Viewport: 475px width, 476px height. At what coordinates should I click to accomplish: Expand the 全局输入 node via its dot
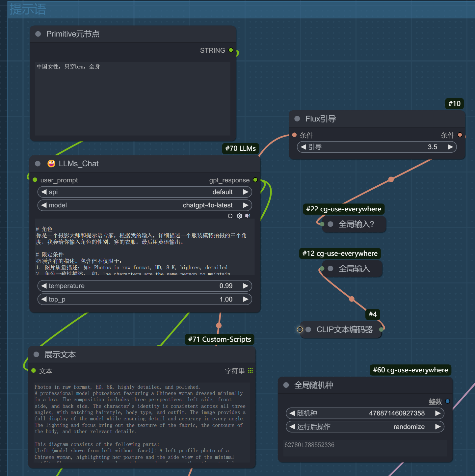point(330,269)
